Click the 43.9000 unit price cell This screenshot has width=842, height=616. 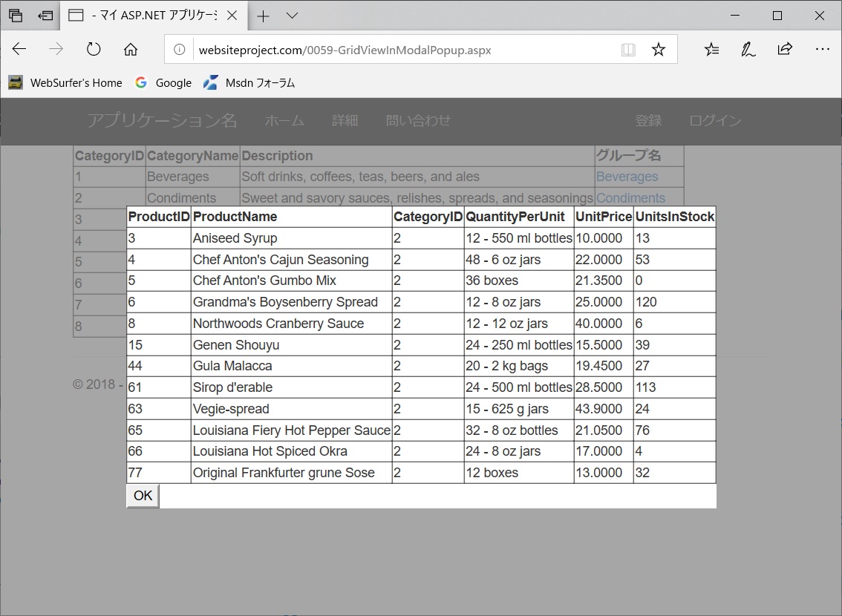(604, 409)
